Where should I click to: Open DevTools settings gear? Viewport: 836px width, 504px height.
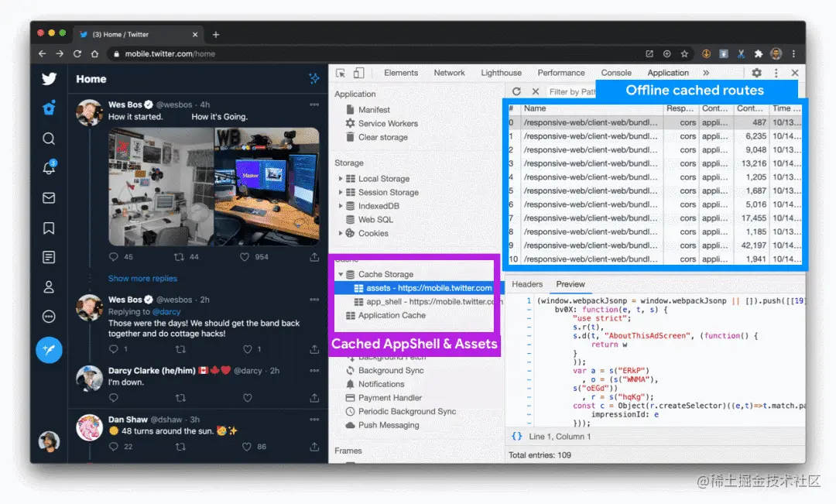756,73
